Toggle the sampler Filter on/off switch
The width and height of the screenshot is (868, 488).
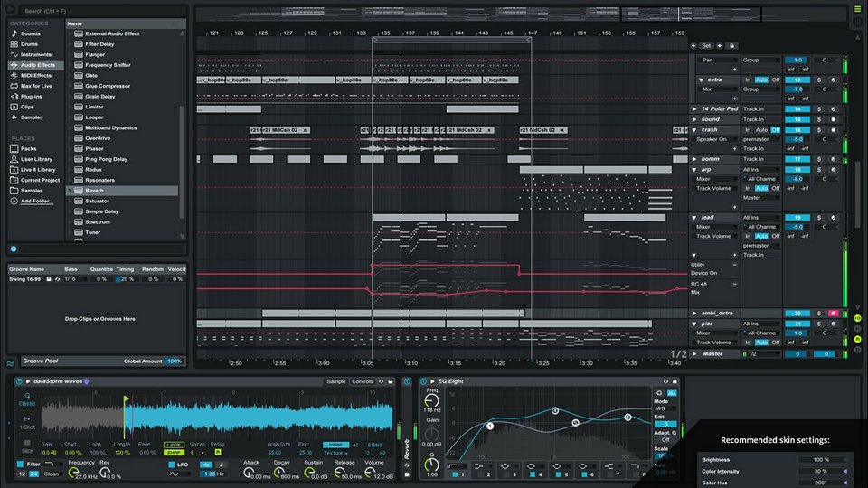(x=21, y=464)
